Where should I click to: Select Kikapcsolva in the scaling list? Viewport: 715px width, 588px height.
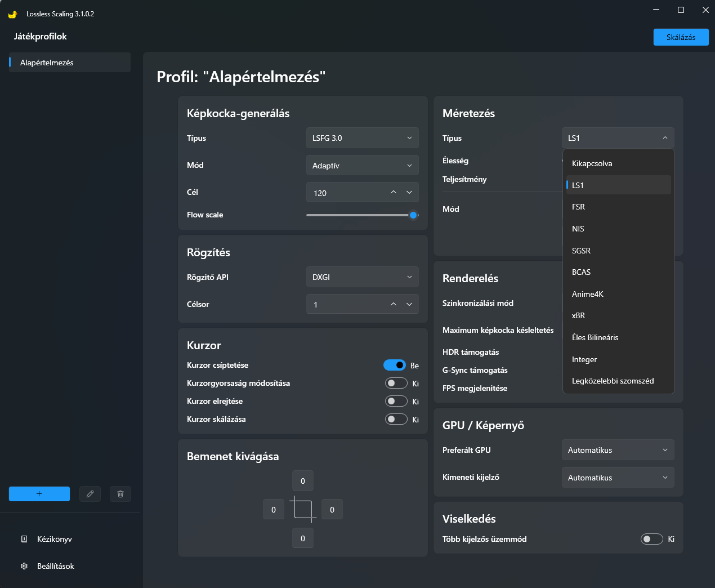tap(619, 163)
